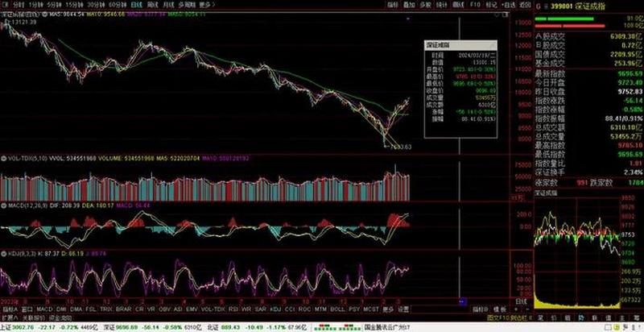Select the CR indicator tab
644x332 pixels.
tap(139, 309)
